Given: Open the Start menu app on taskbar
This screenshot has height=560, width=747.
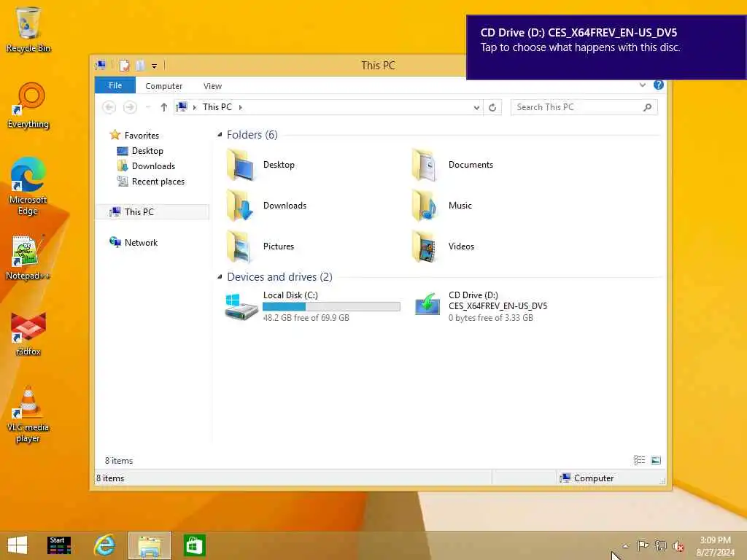Looking at the screenshot, I should point(59,545).
